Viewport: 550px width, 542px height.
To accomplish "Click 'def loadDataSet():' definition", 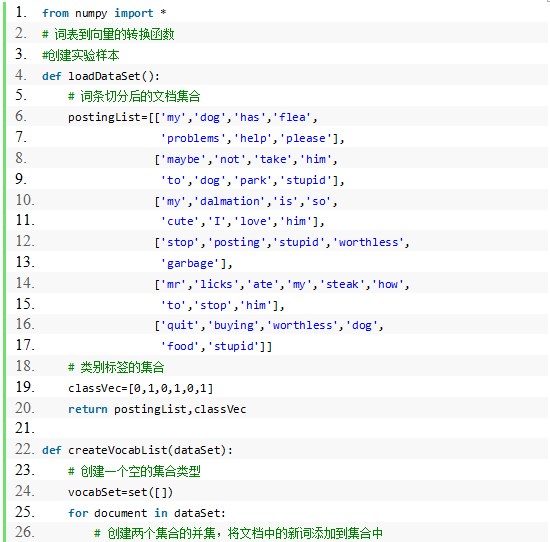I will click(101, 76).
